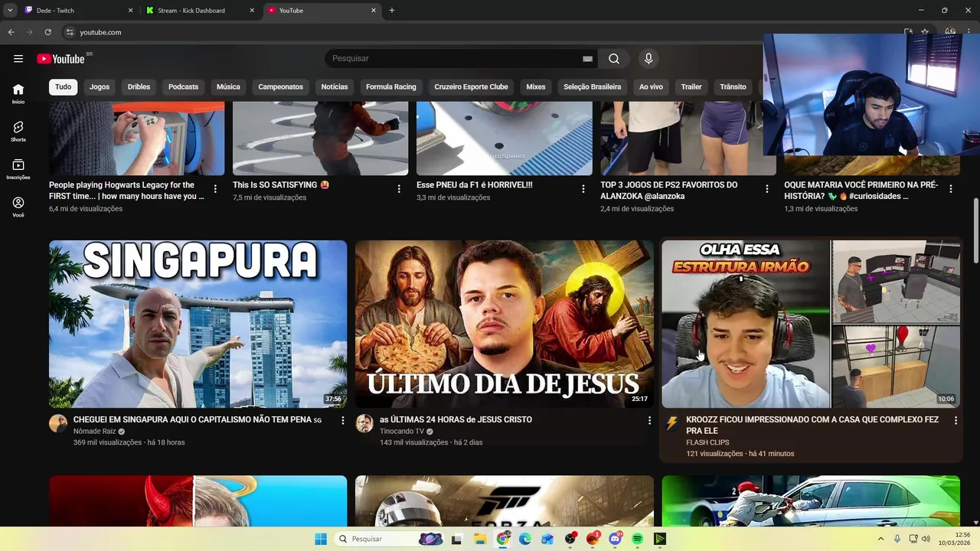
Task: Open more options for the KROOZZ video
Action: (955, 420)
